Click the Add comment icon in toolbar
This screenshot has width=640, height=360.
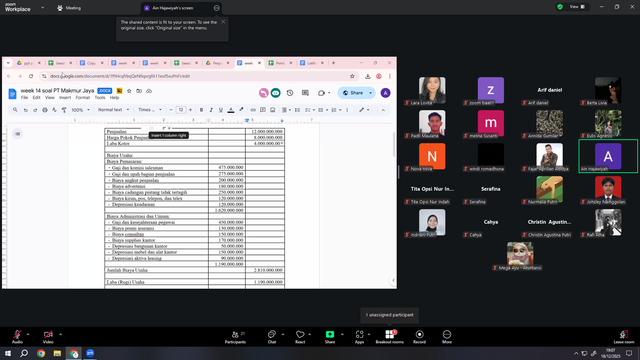(x=263, y=110)
